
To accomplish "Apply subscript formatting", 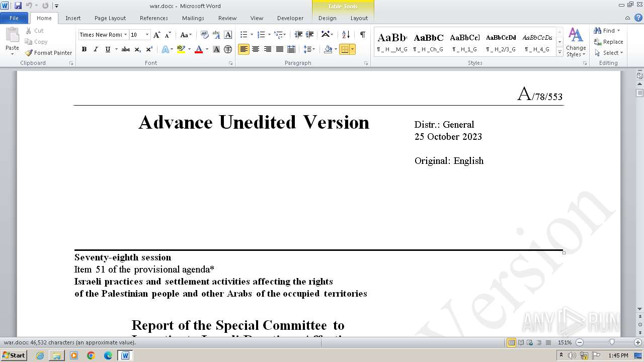I will click(138, 49).
